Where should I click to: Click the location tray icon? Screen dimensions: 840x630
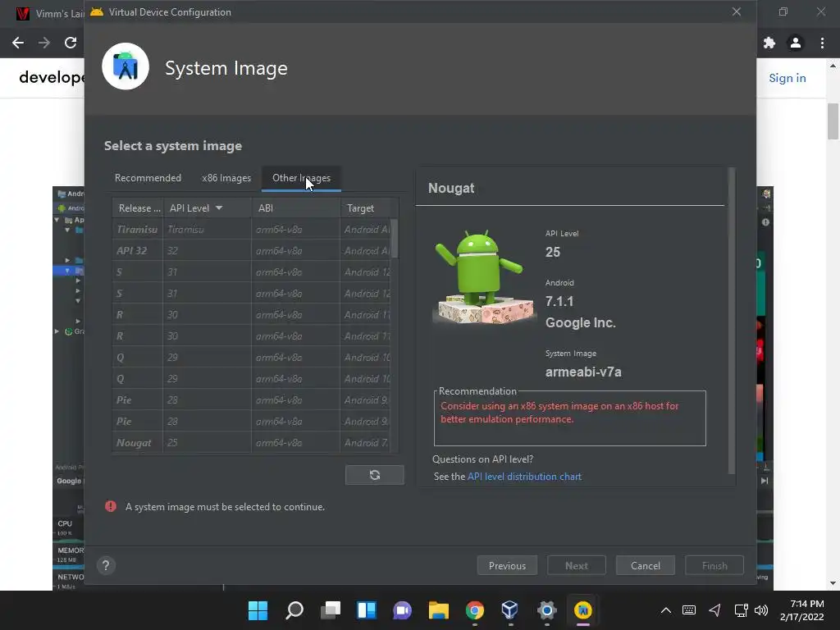714,610
